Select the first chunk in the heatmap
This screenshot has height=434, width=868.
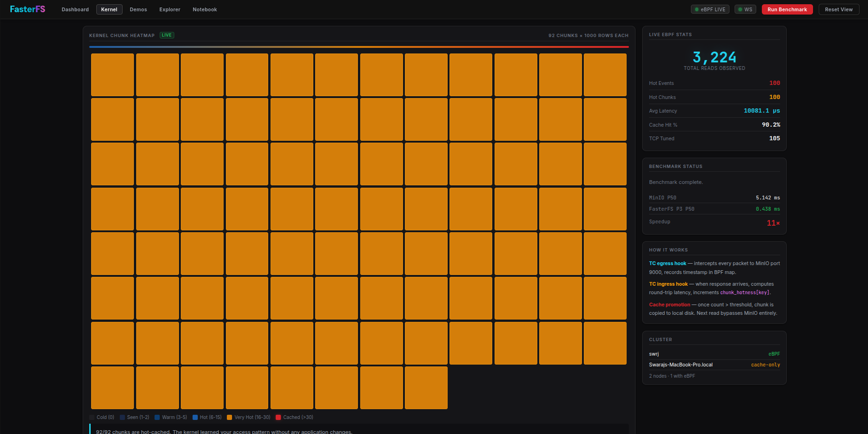tap(112, 75)
